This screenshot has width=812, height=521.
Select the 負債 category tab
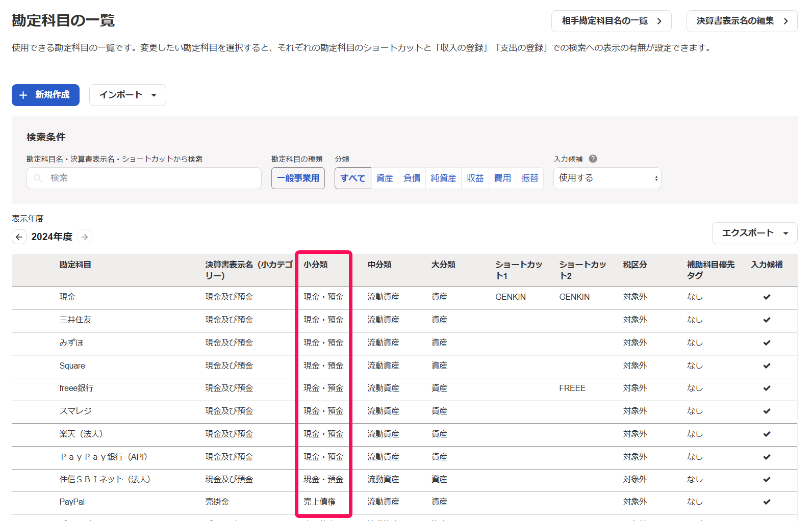click(x=412, y=178)
